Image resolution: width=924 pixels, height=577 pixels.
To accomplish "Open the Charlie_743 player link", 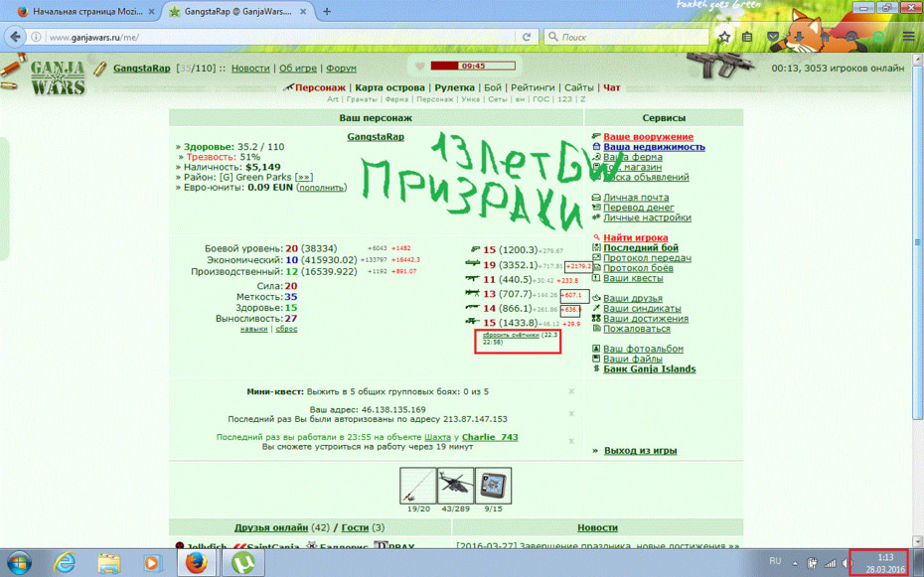I will coord(490,437).
